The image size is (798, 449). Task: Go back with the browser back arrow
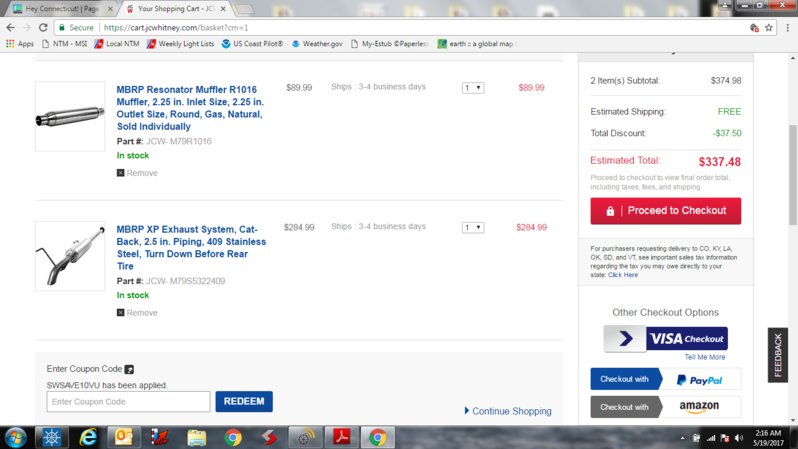(x=11, y=27)
